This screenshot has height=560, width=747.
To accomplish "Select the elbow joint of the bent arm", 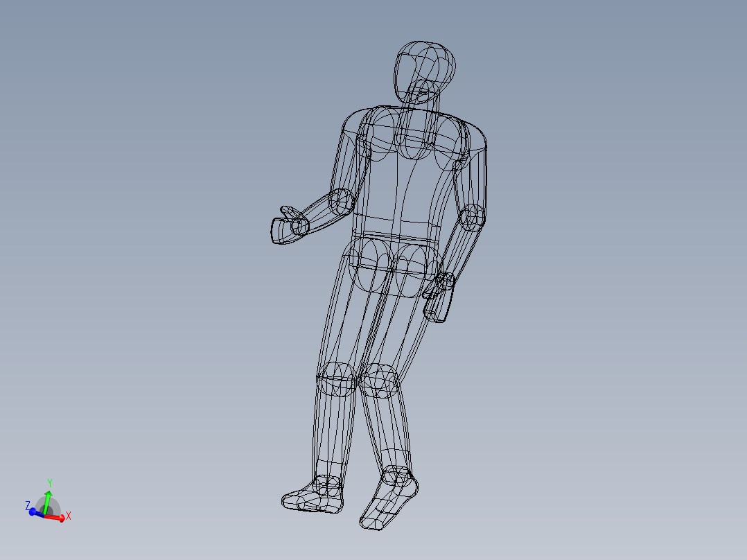I will 341,201.
